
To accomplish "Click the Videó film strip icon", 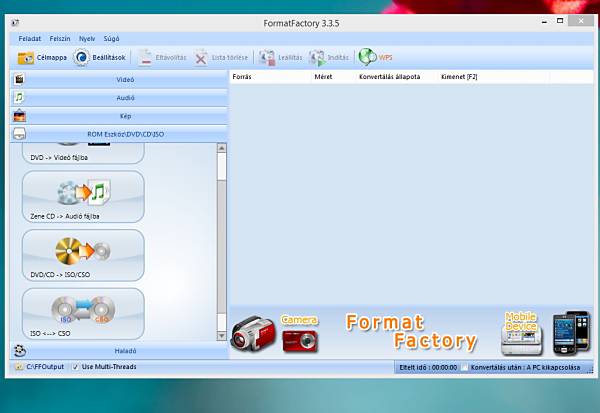I will click(19, 79).
